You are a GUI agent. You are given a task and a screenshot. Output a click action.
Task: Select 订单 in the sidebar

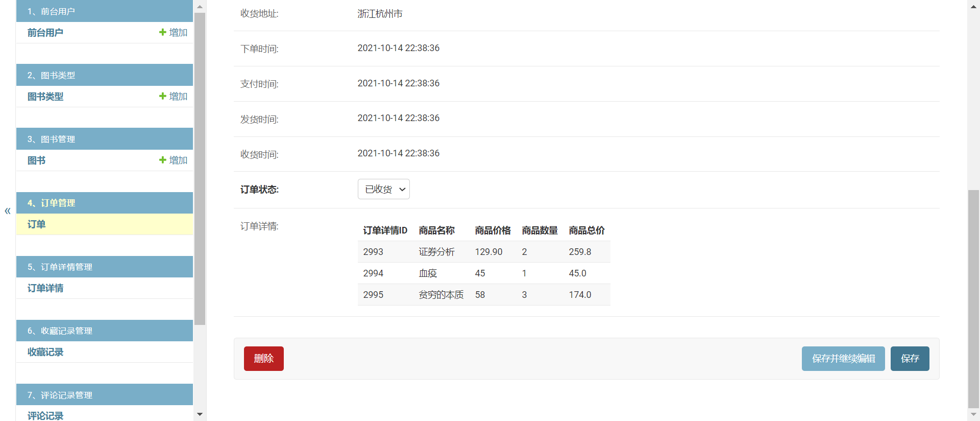pos(37,224)
